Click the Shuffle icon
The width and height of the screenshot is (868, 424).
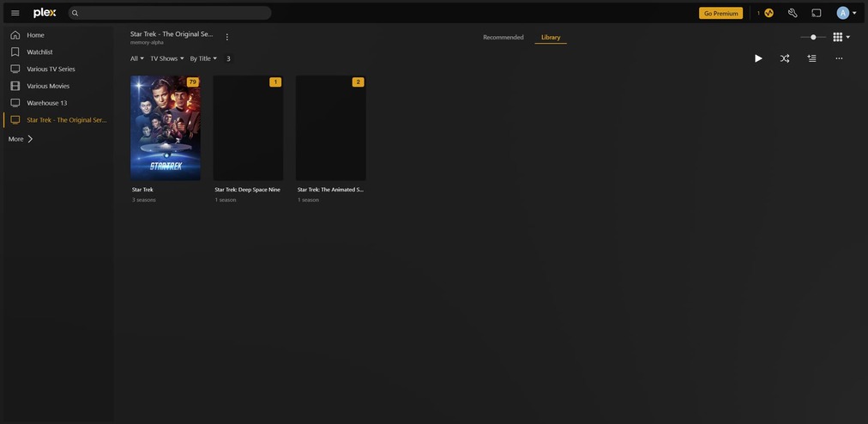pyautogui.click(x=785, y=58)
